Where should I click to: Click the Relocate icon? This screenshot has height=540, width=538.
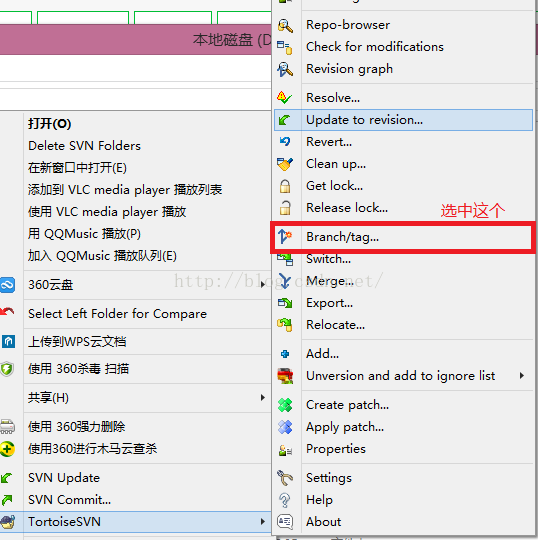[285, 325]
